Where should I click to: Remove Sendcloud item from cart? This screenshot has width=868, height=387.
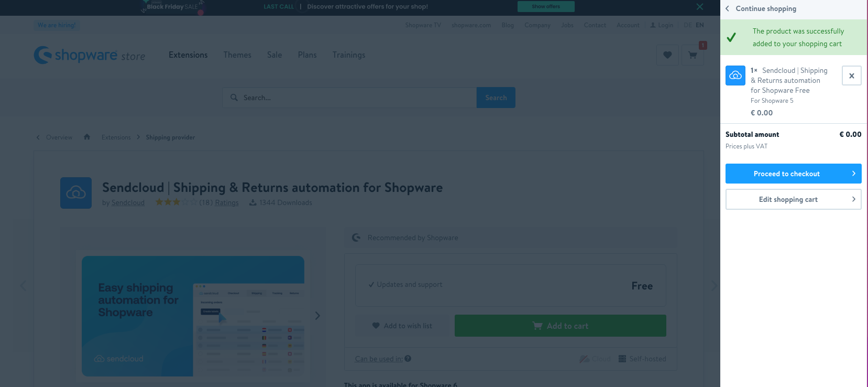point(852,76)
